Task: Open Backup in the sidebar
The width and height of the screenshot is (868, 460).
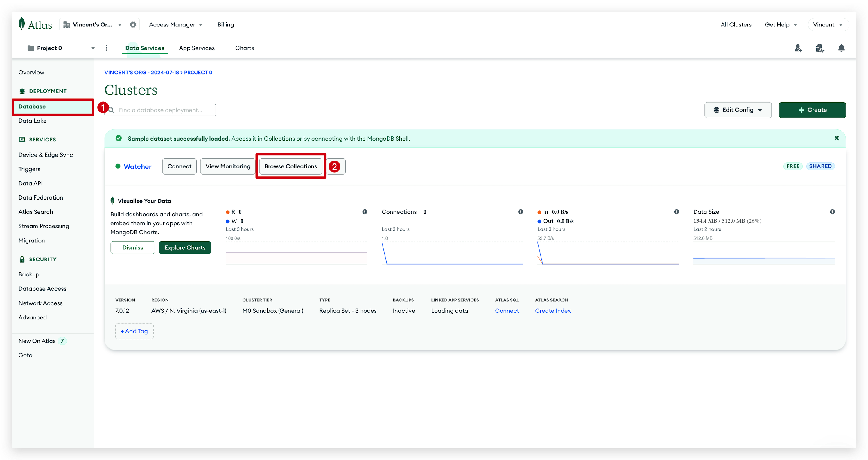Action: click(x=29, y=274)
